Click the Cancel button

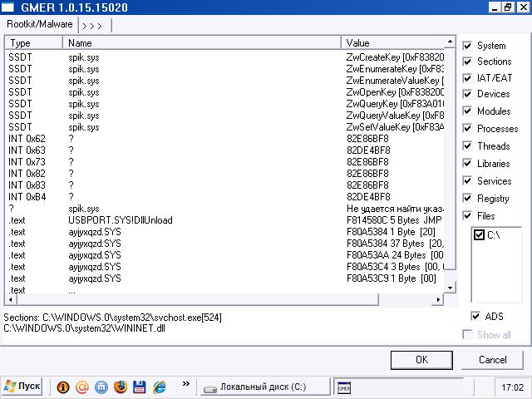[492, 360]
